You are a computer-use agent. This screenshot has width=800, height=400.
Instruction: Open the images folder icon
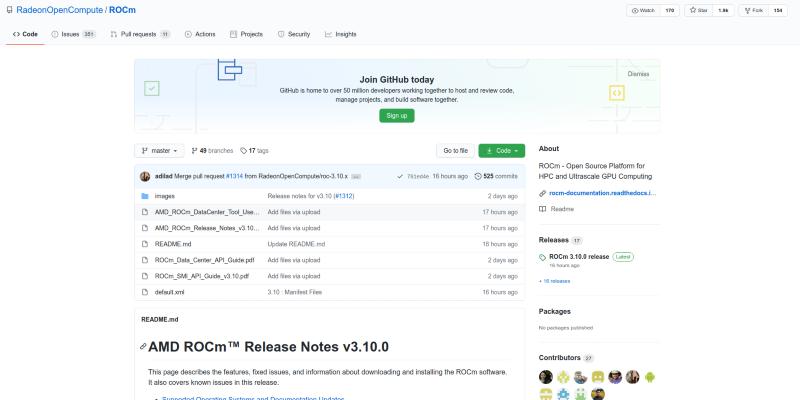[145, 196]
